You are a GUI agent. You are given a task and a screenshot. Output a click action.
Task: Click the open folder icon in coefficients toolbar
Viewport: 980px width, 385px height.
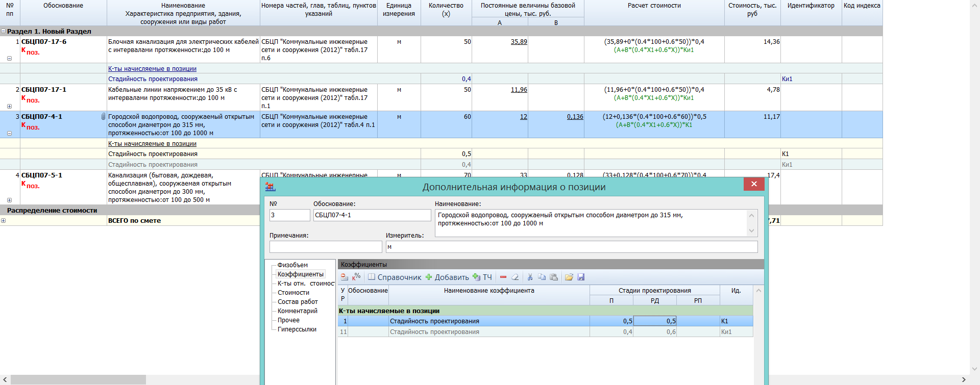click(x=569, y=277)
